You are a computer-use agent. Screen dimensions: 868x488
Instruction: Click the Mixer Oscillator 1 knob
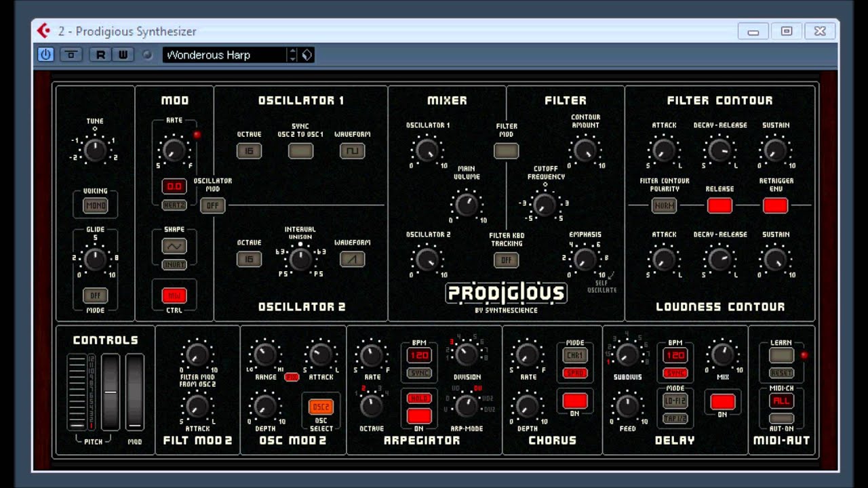pos(427,149)
